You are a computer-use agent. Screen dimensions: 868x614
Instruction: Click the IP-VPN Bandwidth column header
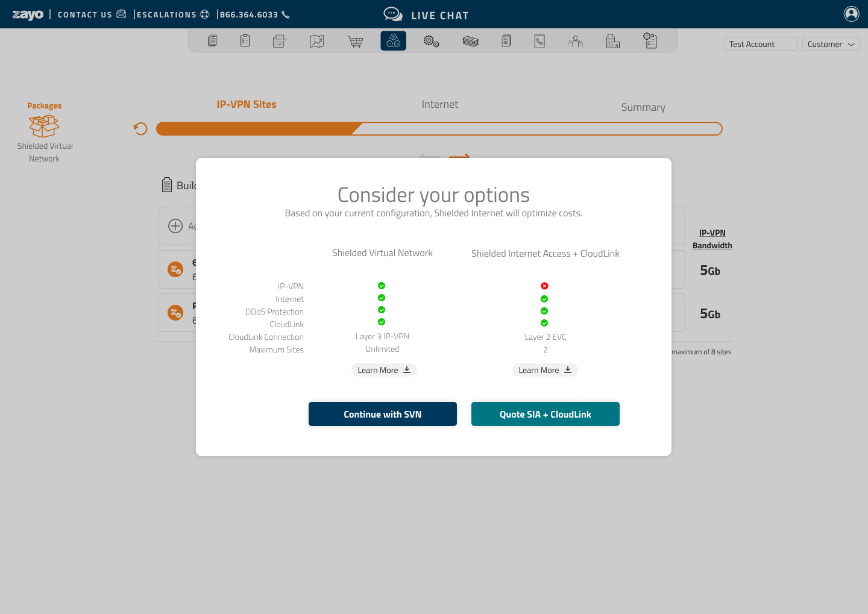(712, 239)
